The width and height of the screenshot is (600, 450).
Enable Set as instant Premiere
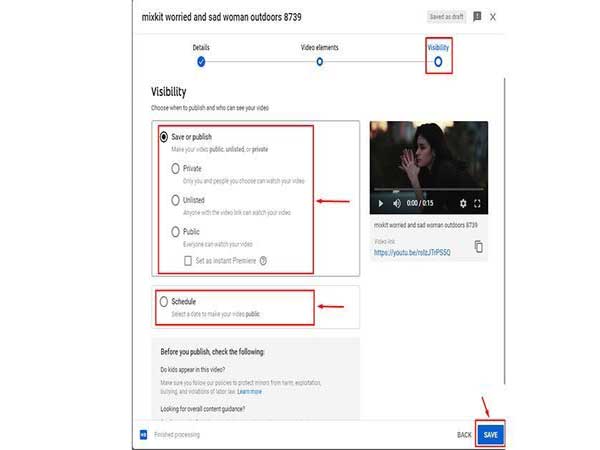click(x=188, y=261)
